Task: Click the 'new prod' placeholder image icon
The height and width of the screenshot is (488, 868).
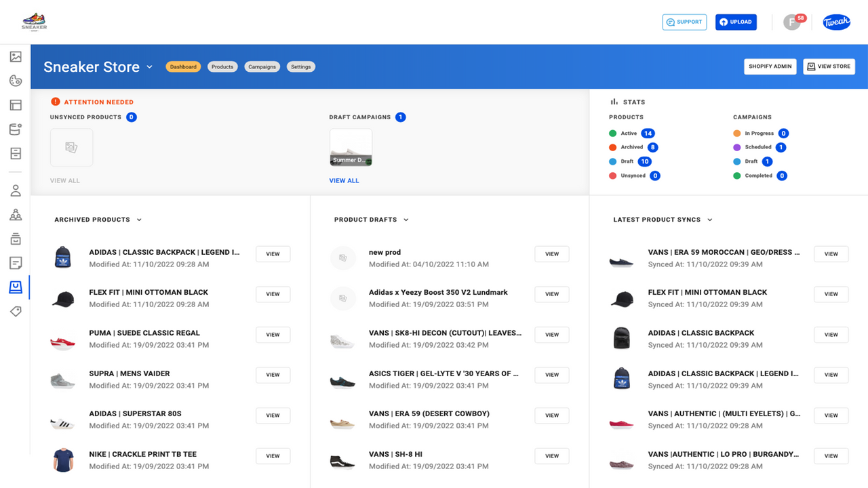Action: pos(342,258)
